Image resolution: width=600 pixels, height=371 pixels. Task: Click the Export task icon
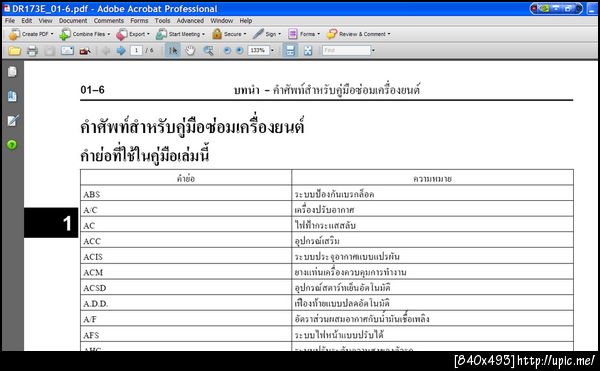pos(122,34)
